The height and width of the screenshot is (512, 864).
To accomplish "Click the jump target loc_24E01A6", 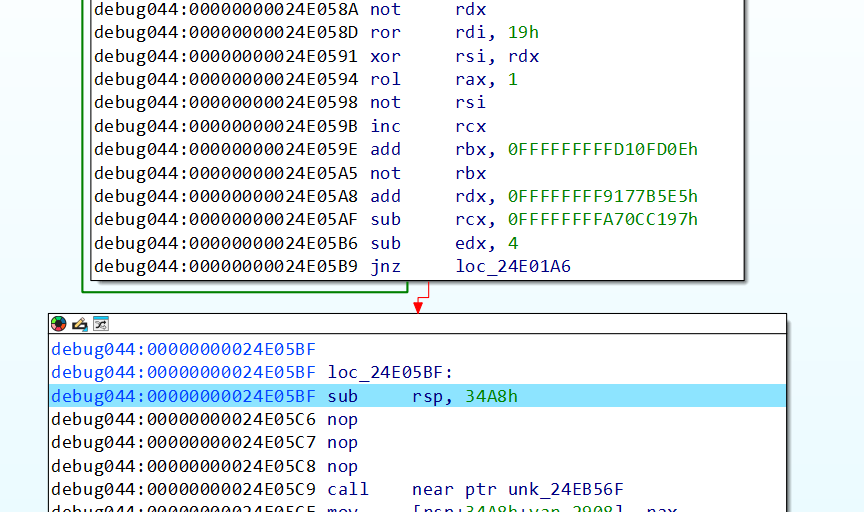I will click(512, 266).
